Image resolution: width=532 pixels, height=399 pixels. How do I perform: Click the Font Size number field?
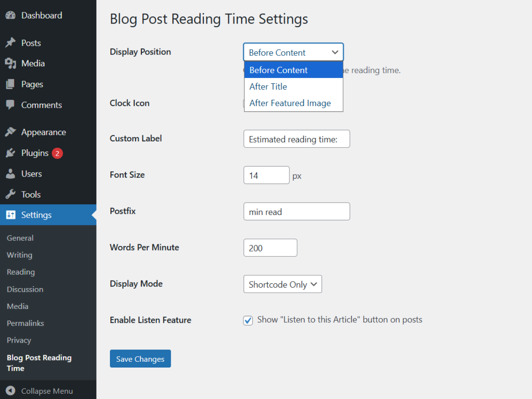[266, 175]
